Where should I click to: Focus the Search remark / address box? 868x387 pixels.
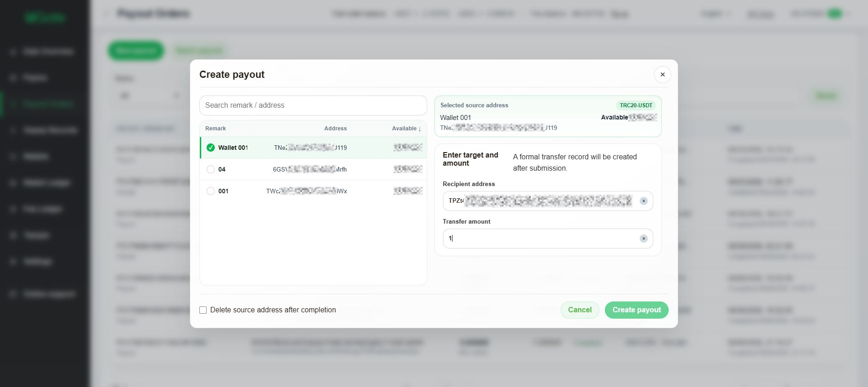pyautogui.click(x=313, y=105)
